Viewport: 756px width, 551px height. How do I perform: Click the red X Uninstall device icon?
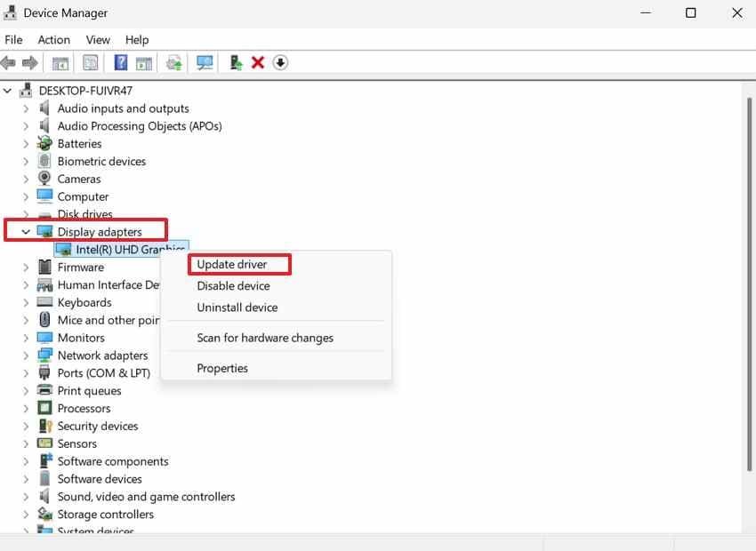[258, 62]
